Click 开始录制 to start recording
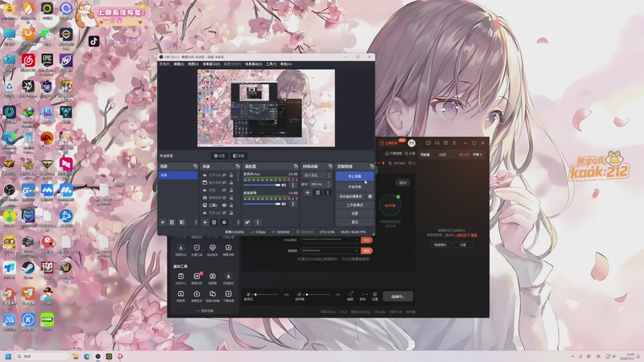The width and height of the screenshot is (644, 362). coord(354,187)
